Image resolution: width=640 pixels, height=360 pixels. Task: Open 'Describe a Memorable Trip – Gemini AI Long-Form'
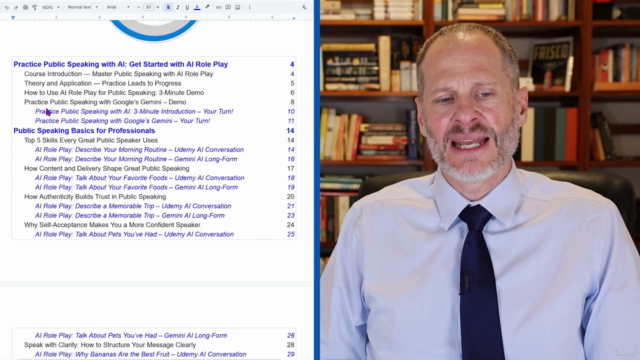pyautogui.click(x=130, y=216)
